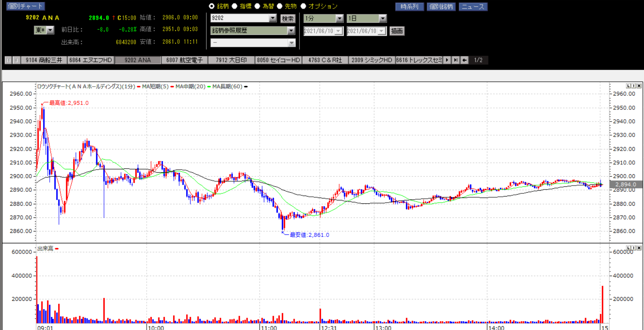The image size is (644, 330).
Task: Click the I button on the candlestick chart pane
Action: click(x=634, y=86)
